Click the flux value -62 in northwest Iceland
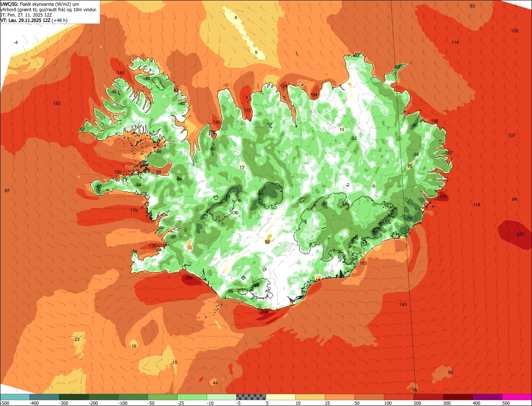The height and width of the screenshot is (406, 532). coord(212,149)
